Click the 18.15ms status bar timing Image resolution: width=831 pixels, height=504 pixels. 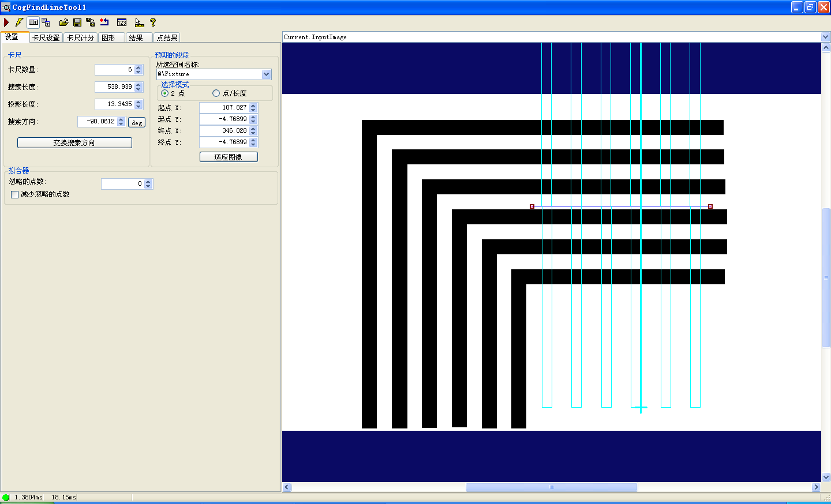pos(63,497)
